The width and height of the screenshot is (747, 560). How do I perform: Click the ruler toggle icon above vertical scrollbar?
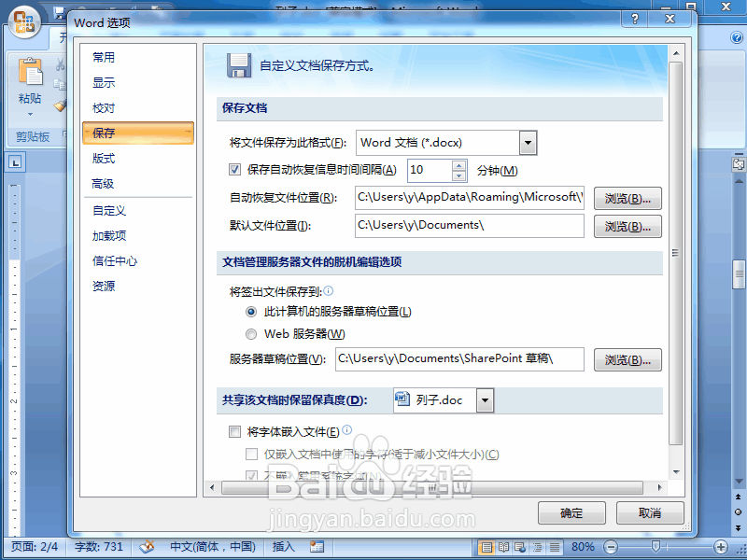coord(739,164)
